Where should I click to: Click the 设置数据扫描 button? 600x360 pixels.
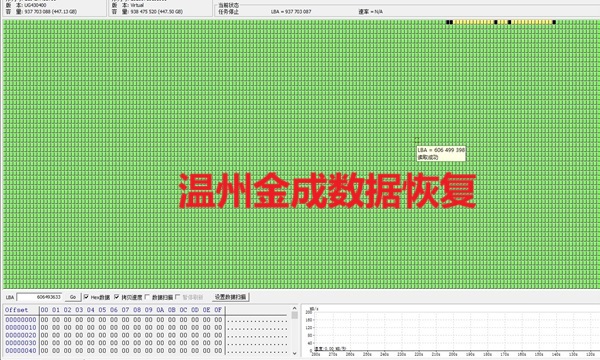tap(230, 297)
